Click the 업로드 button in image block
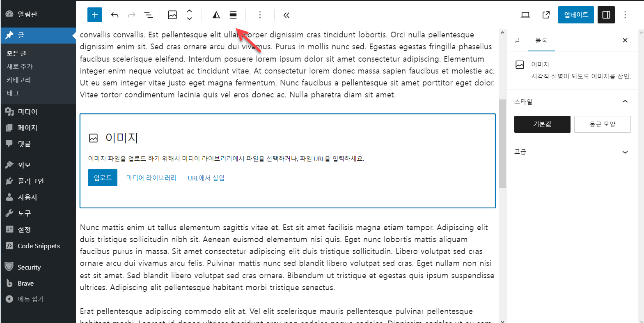 (103, 178)
